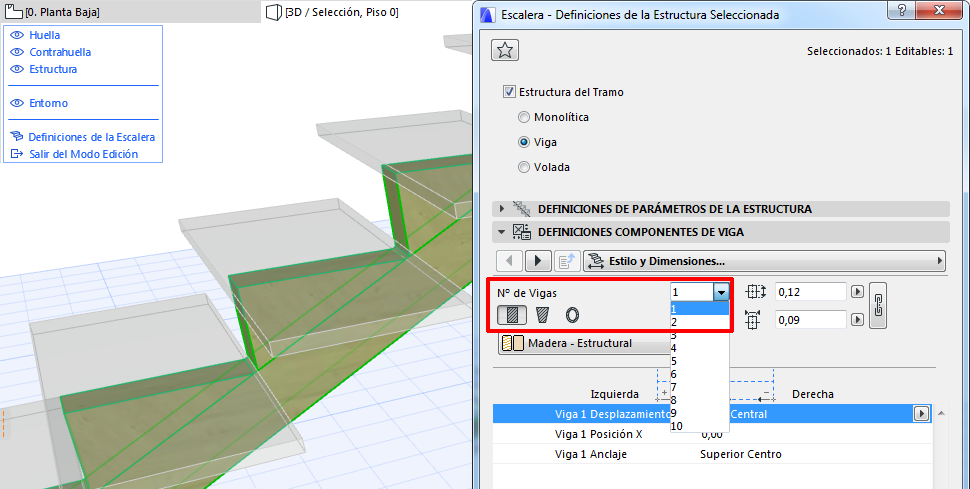Click the beam height dimension icon
The height and width of the screenshot is (489, 970).
point(756,292)
